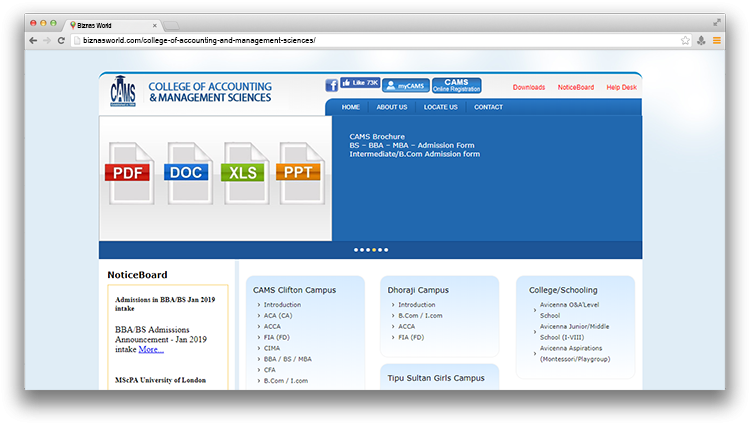Click the Facebook Like 73K button
The image size is (750, 425).
pos(360,83)
